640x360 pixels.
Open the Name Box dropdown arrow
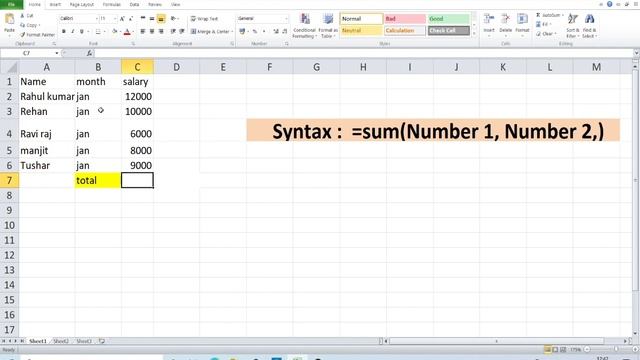click(57, 53)
